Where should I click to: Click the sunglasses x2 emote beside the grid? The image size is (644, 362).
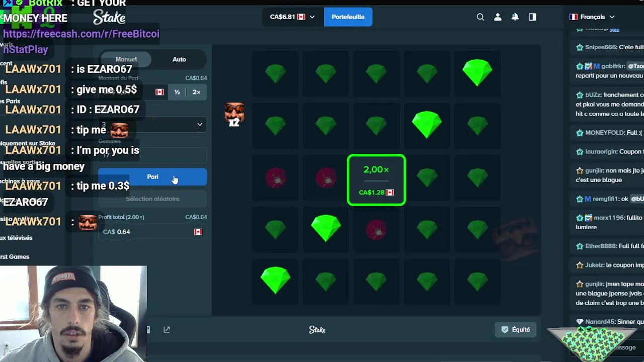[234, 114]
